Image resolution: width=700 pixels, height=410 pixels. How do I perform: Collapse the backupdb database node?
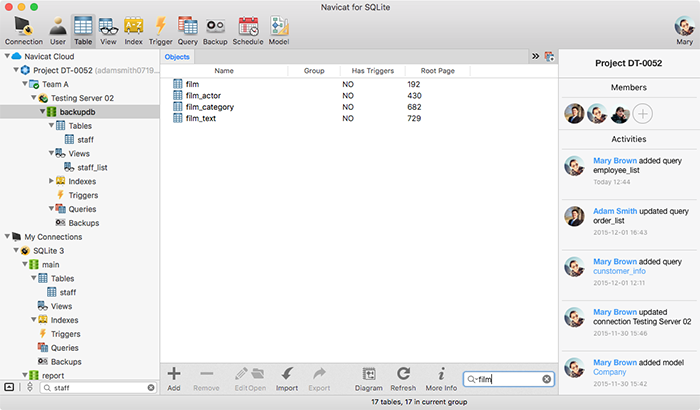42,112
